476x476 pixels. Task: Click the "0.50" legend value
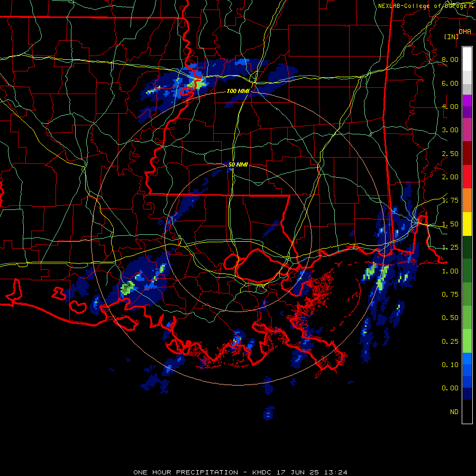(450, 318)
